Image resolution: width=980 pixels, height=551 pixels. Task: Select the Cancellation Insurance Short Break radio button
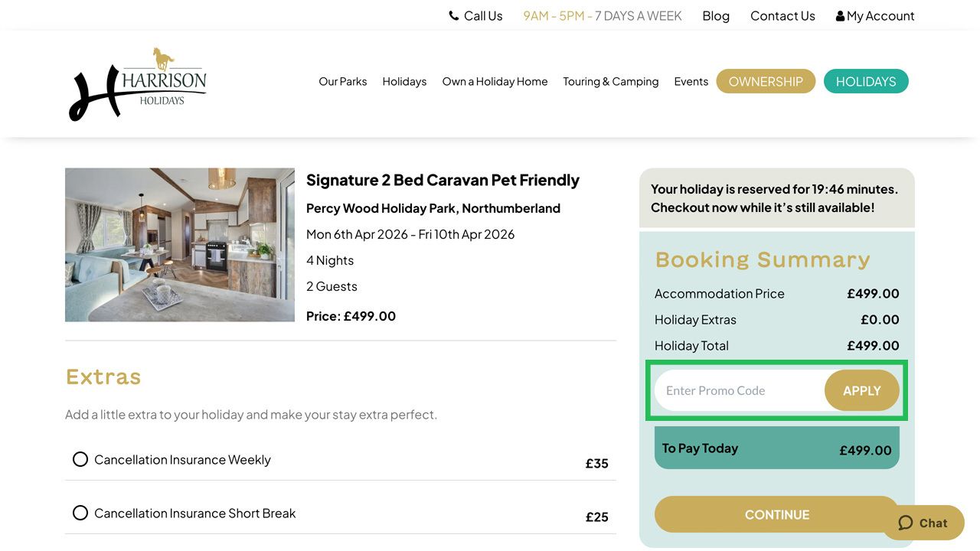pyautogui.click(x=80, y=513)
